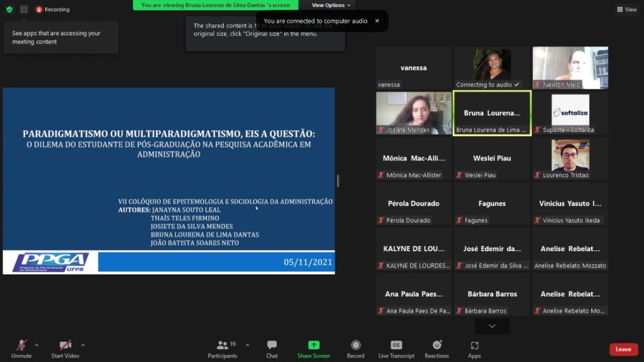Click the apps grid icon beside Recording
644x362 pixels.
point(24,9)
